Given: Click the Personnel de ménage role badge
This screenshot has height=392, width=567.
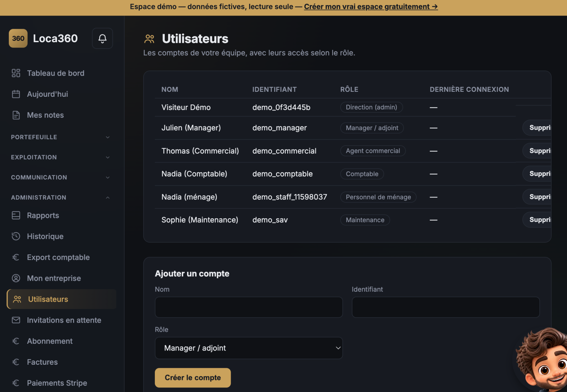Looking at the screenshot, I should (378, 197).
